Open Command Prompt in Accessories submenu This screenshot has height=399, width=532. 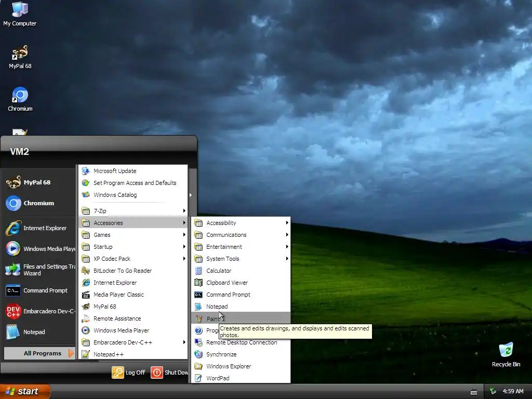coord(241,295)
